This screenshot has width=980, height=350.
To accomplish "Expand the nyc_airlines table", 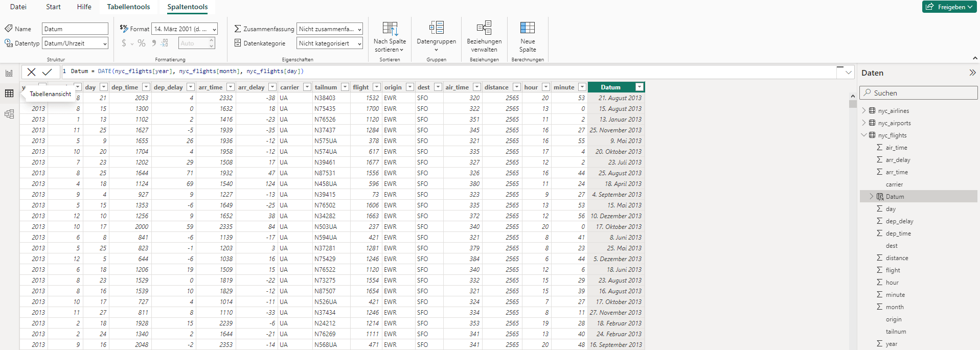I will point(864,110).
